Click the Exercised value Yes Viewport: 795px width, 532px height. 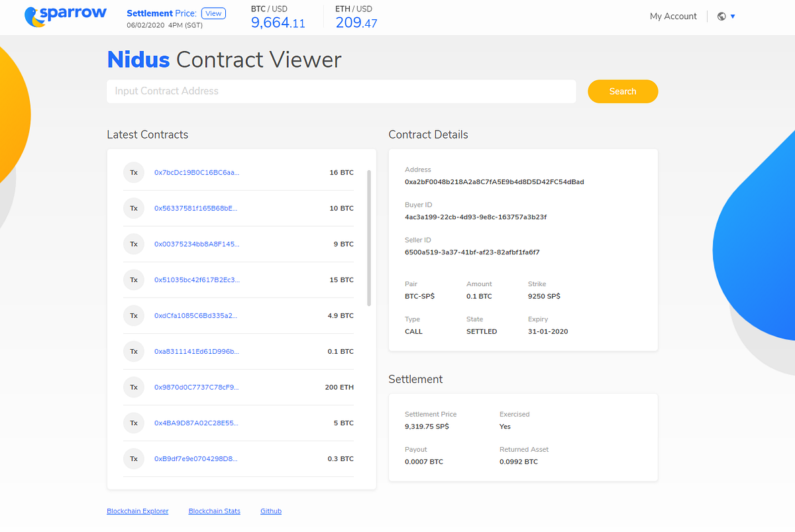(x=505, y=427)
